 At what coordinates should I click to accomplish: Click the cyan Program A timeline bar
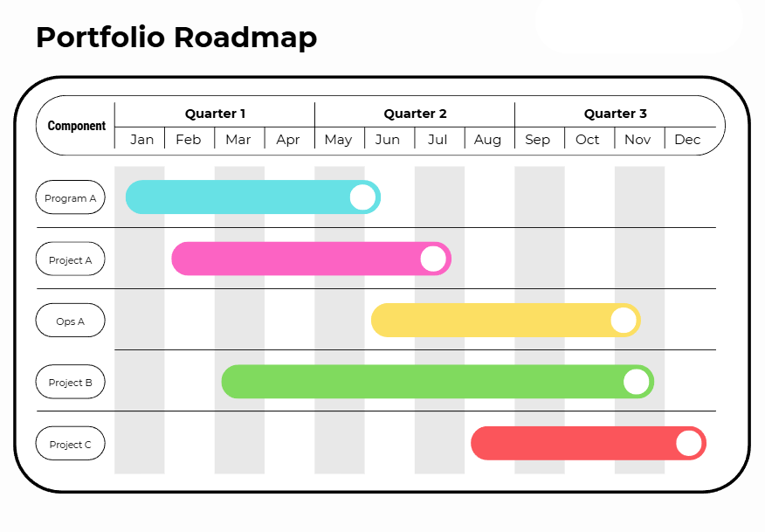pos(236,197)
